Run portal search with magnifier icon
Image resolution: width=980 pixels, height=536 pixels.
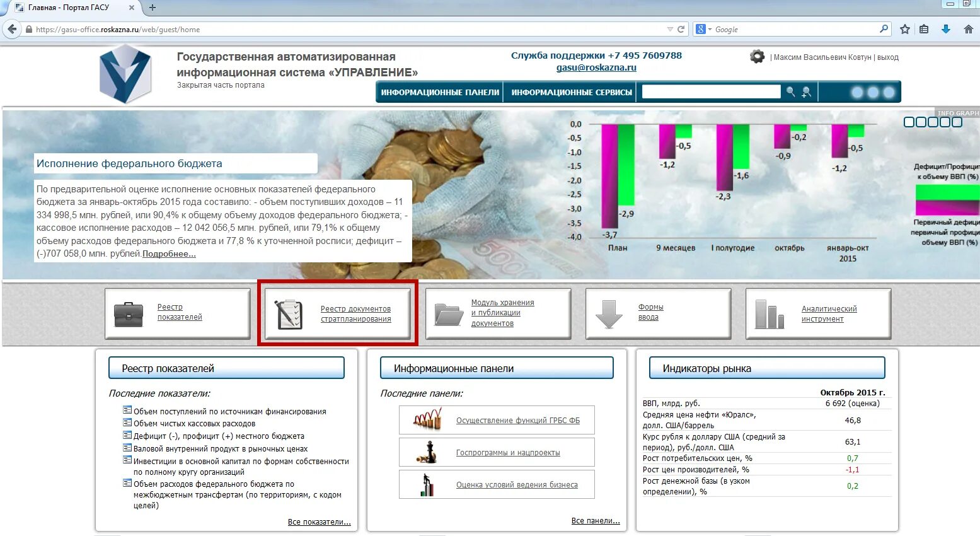click(x=790, y=92)
